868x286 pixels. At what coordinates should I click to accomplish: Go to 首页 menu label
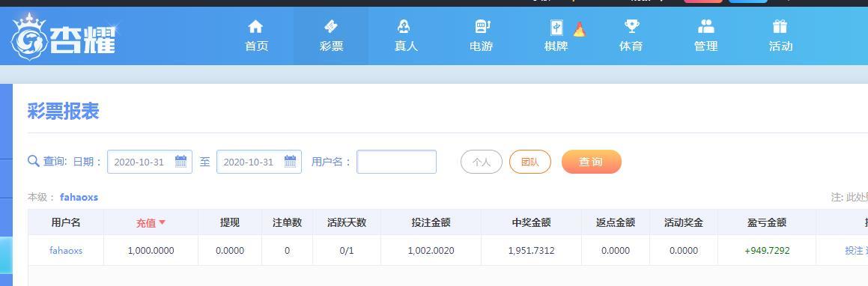tap(256, 46)
